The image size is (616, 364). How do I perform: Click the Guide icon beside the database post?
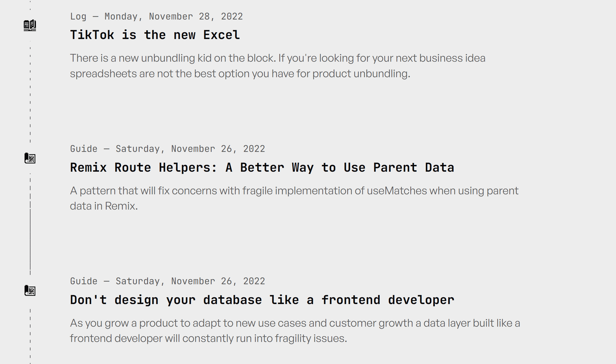[30, 290]
